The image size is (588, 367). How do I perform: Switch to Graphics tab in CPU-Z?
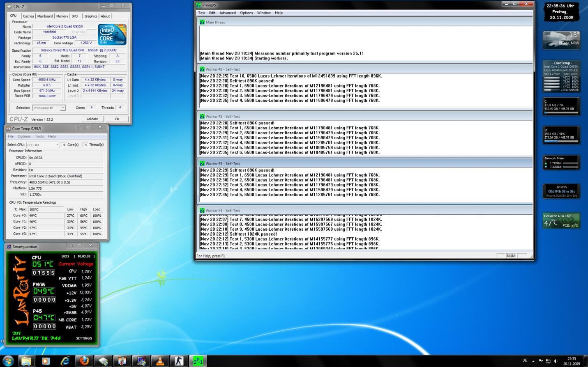[91, 16]
